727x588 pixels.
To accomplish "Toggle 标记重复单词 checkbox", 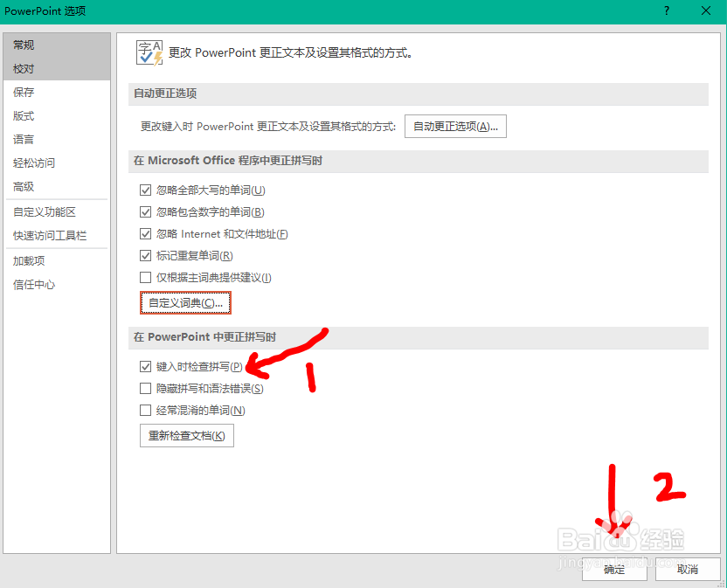I will coord(146,255).
